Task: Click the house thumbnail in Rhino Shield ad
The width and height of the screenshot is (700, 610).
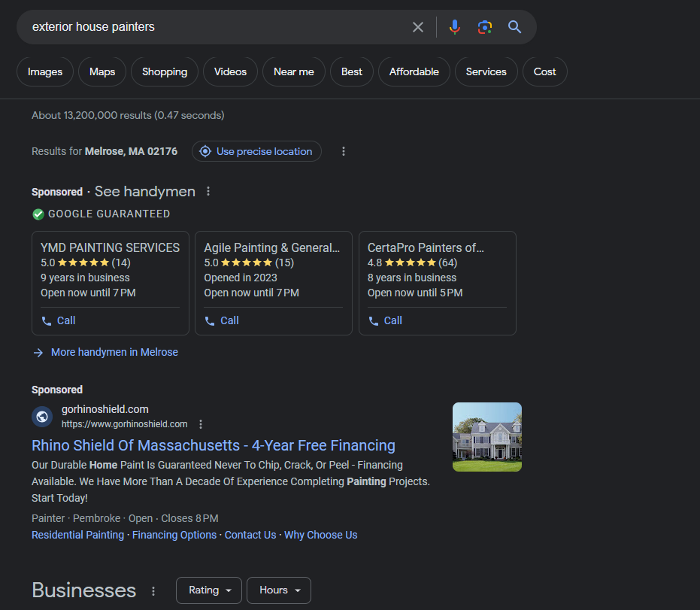Action: [487, 437]
